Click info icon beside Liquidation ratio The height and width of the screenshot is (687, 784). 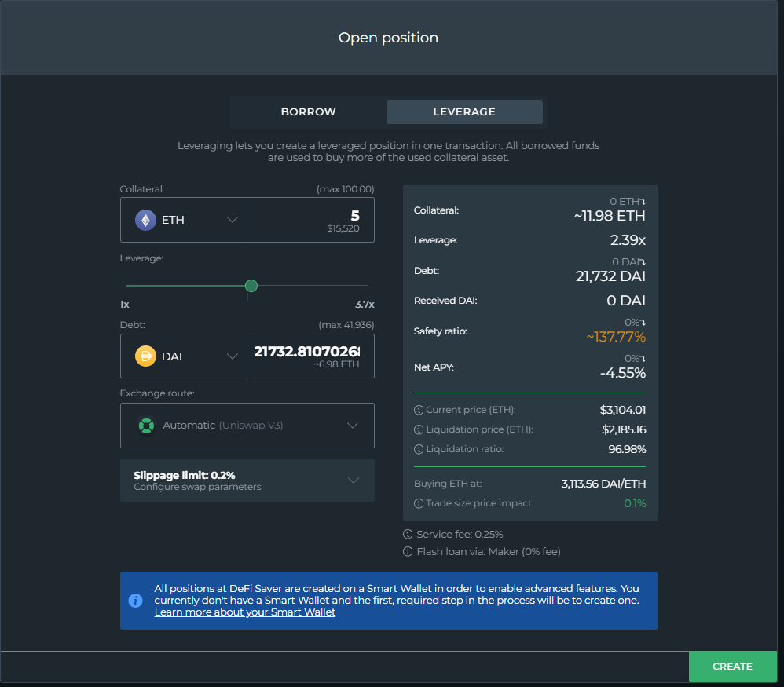point(419,449)
